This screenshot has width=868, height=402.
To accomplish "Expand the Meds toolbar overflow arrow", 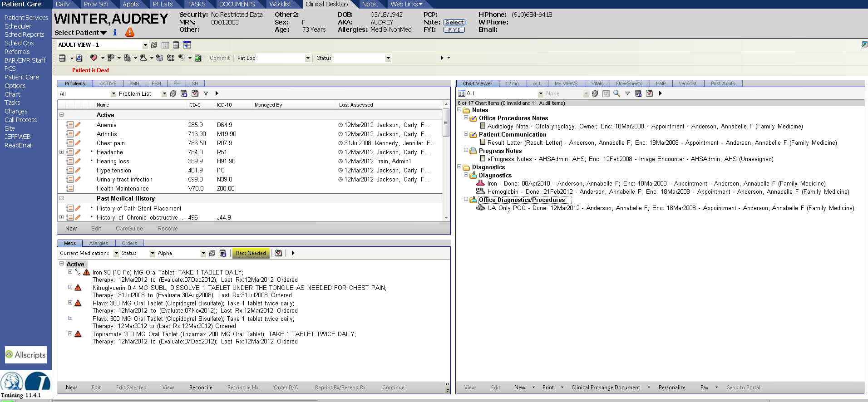I will 293,253.
